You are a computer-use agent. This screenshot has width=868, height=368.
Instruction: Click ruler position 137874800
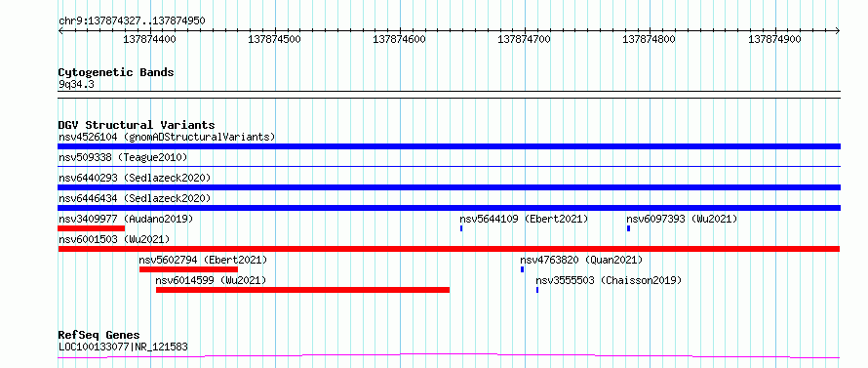point(650,39)
